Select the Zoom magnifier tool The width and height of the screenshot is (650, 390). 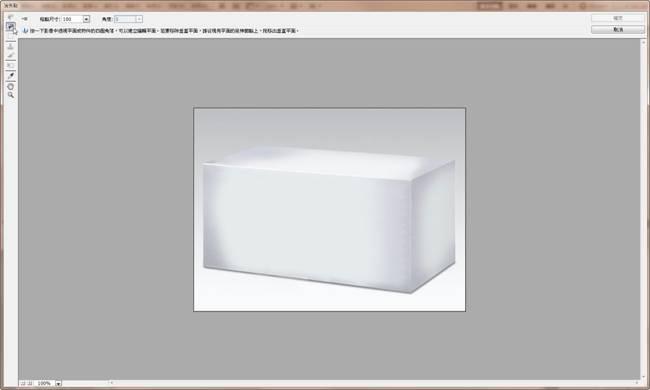(10, 95)
